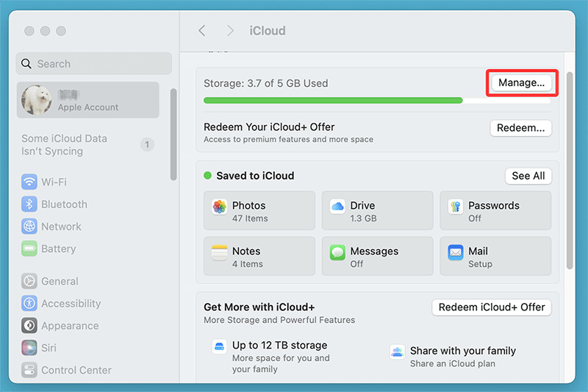
Task: Click 'Redeem Your iCloud+ Offer' heading
Action: [269, 127]
